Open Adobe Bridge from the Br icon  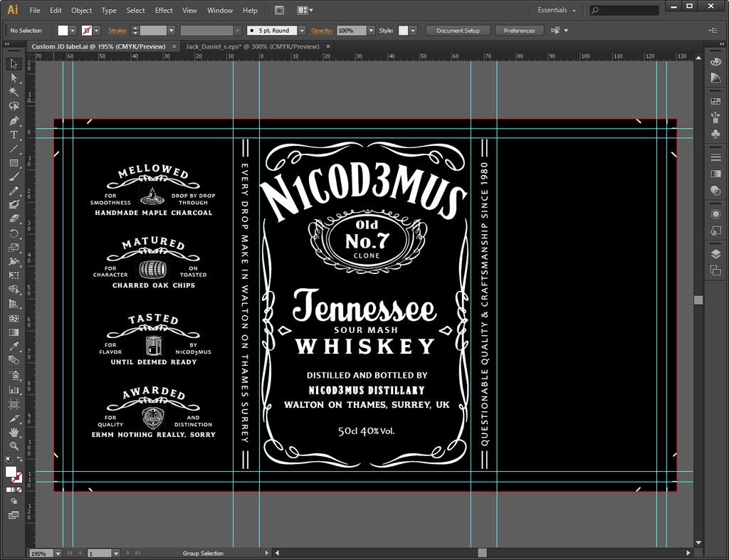point(279,11)
